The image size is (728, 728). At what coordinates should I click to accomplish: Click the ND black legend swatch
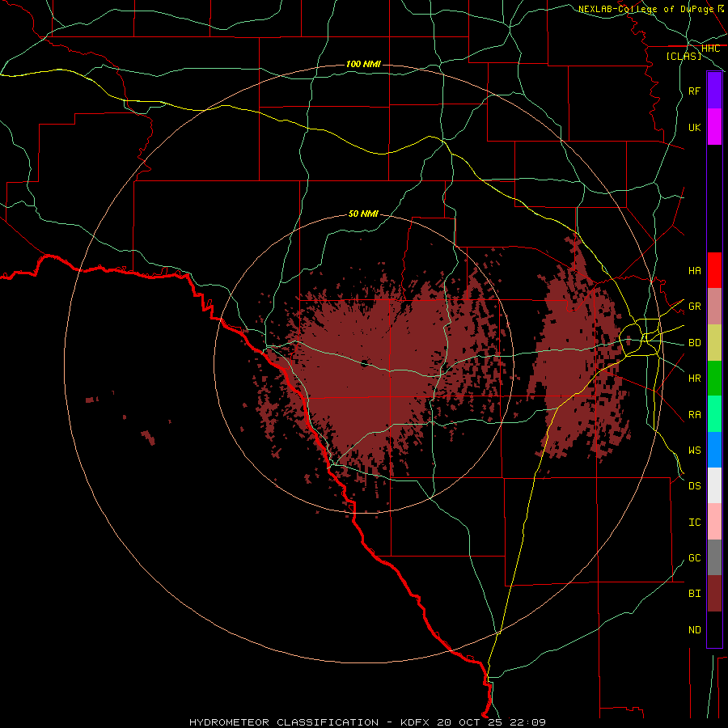click(714, 629)
